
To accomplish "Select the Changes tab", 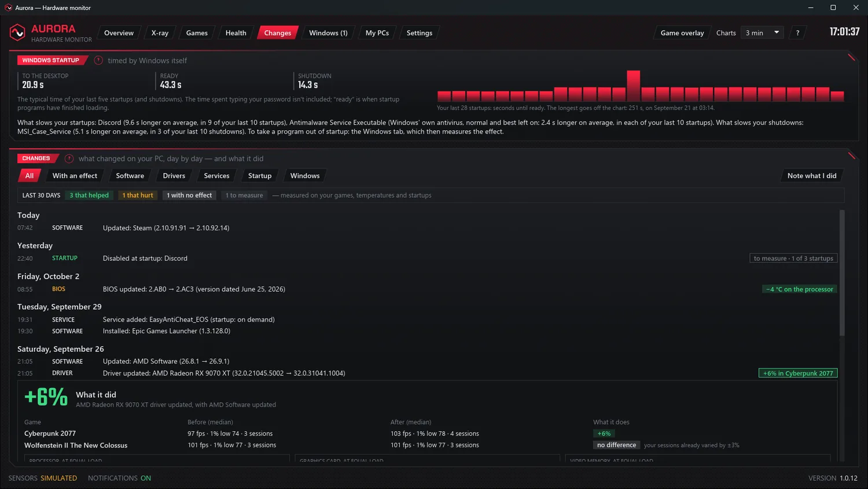I will click(x=278, y=33).
